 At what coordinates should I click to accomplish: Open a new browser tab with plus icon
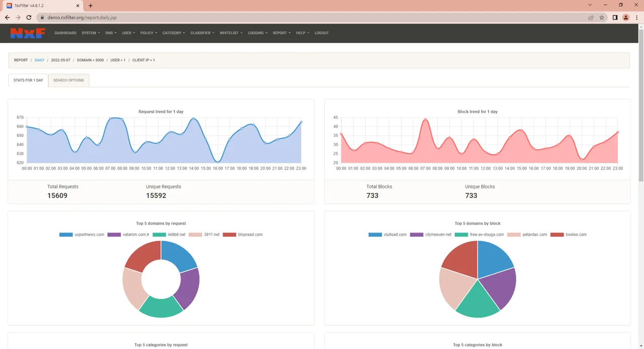91,6
